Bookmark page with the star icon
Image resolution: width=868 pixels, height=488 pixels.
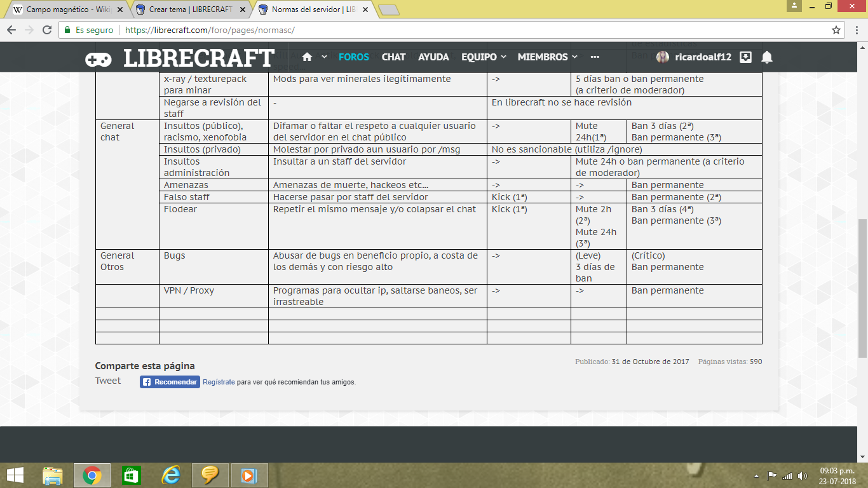pyautogui.click(x=836, y=30)
